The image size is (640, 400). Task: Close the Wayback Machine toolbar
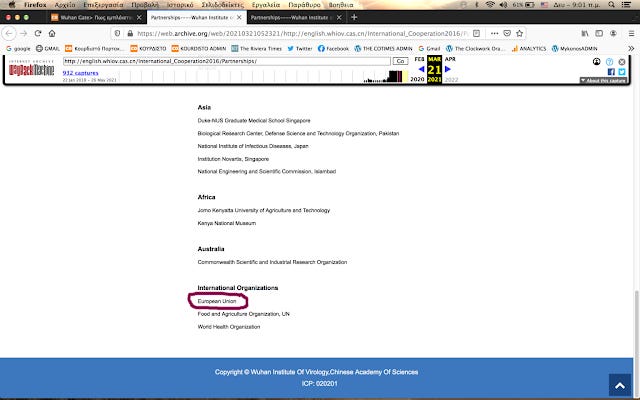pos(622,62)
